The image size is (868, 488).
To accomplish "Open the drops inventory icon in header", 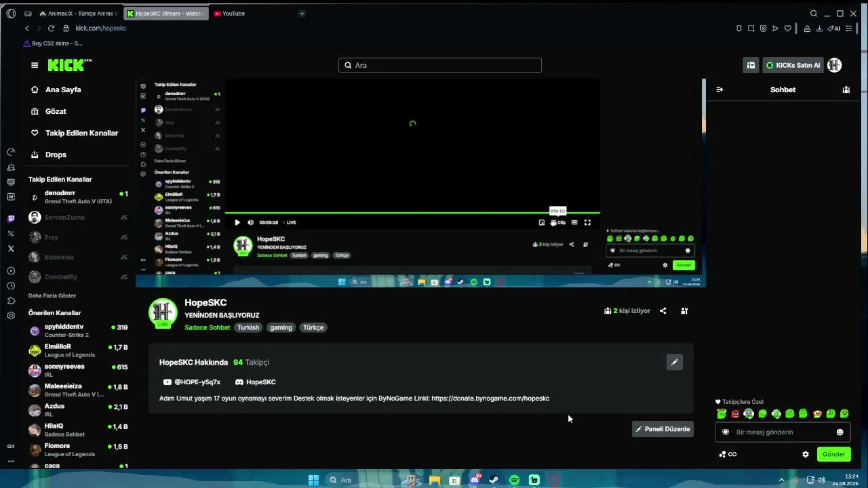I will [751, 65].
